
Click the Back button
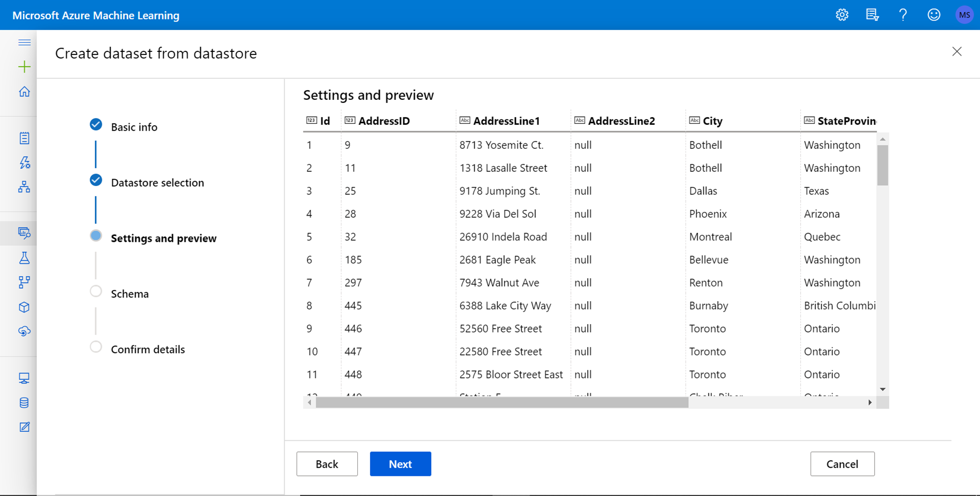(x=327, y=464)
